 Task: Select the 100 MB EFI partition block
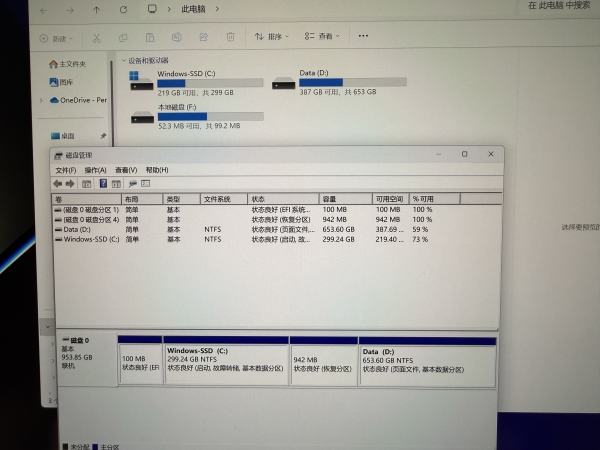140,360
